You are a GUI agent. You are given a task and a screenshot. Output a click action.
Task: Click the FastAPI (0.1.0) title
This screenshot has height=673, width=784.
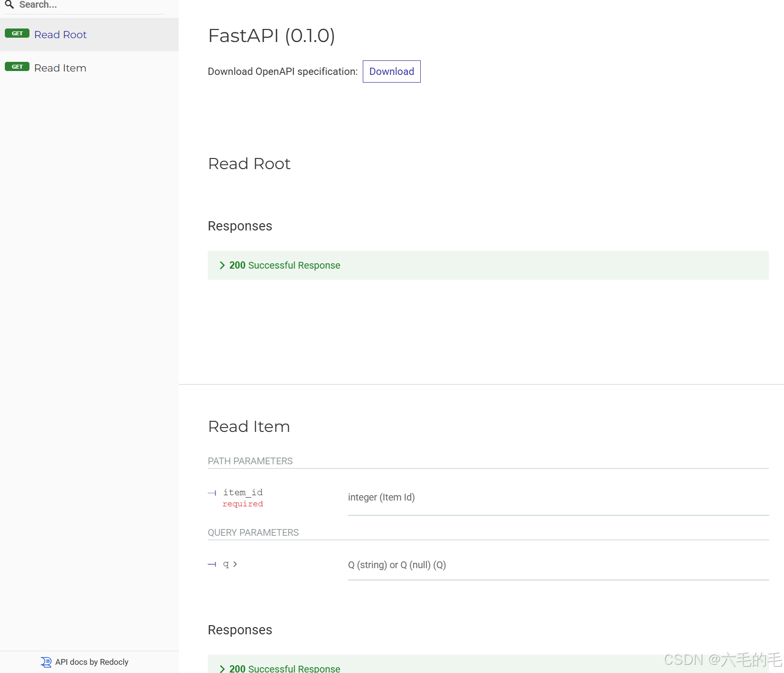pos(271,36)
